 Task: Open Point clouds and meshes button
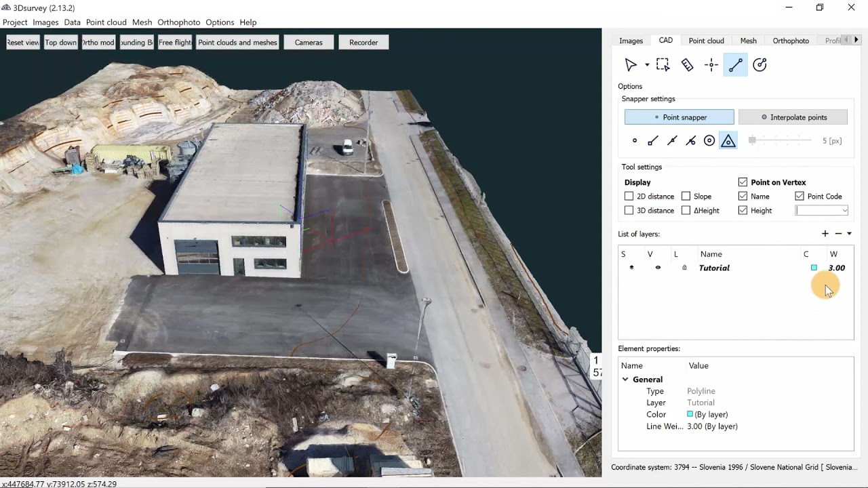pyautogui.click(x=237, y=42)
